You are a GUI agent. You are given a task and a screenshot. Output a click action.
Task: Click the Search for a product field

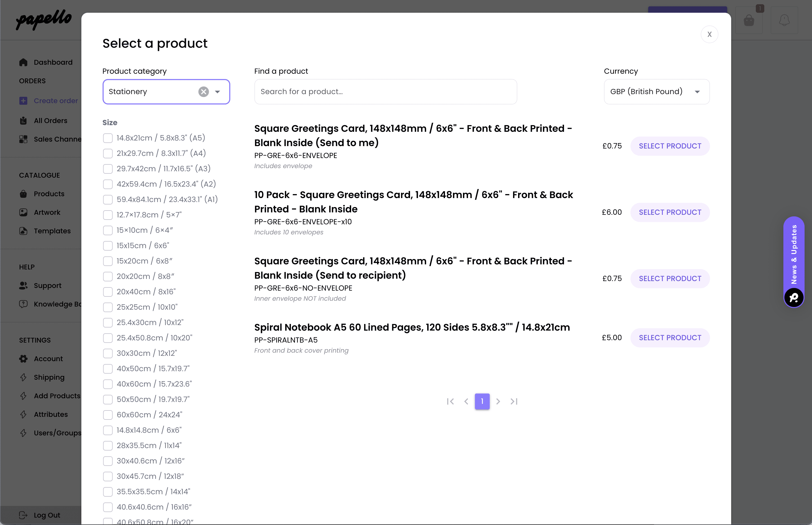click(385, 92)
